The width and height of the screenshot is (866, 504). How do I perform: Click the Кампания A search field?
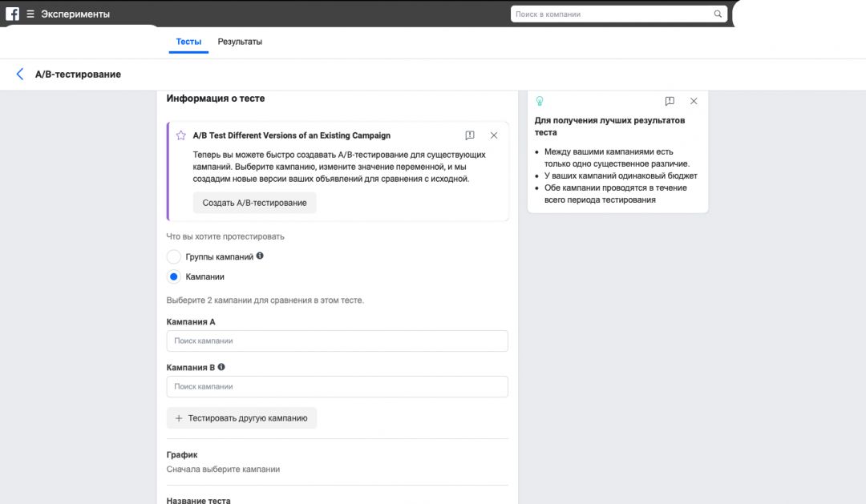point(337,341)
